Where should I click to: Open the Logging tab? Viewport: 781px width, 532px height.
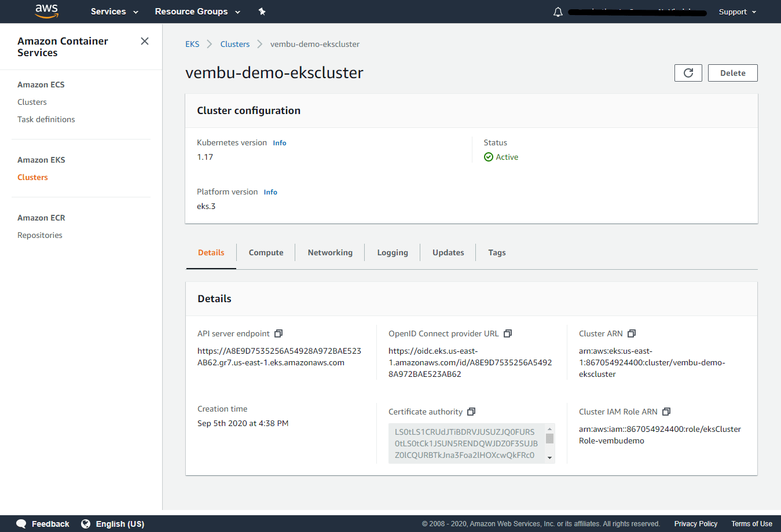[x=393, y=252]
